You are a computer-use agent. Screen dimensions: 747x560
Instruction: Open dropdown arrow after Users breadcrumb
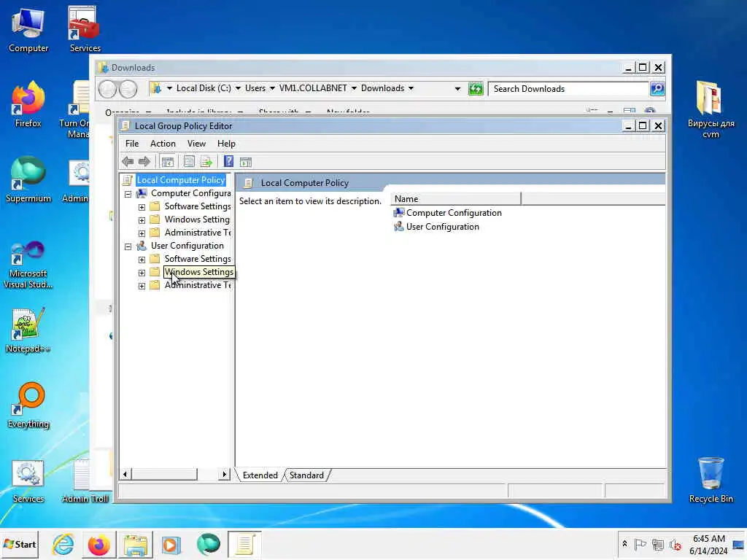point(272,88)
